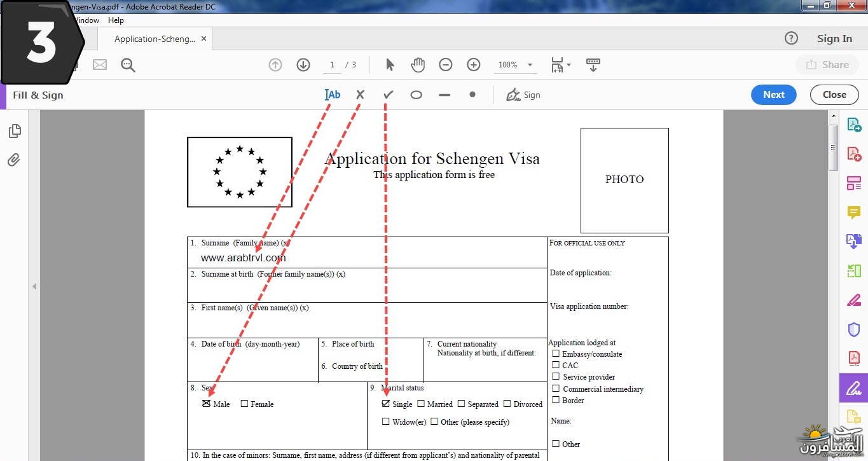Open the Protect shield tool
This screenshot has height=461, width=868.
tap(853, 329)
